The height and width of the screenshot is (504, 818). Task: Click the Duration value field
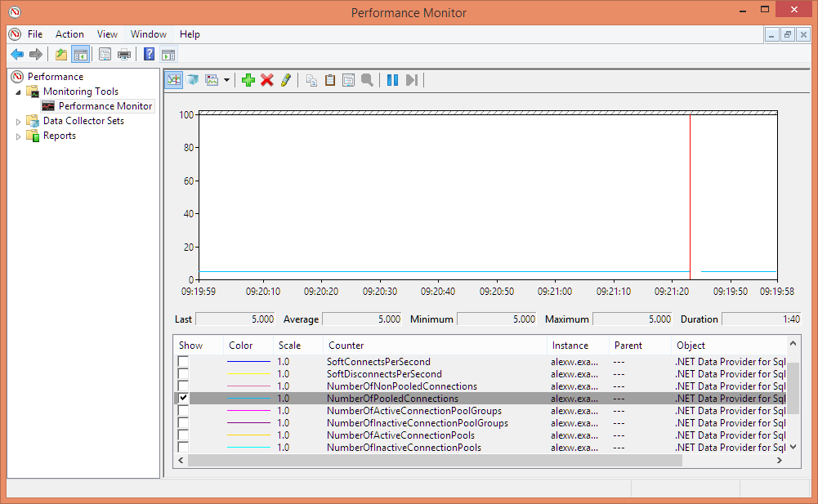coord(761,319)
